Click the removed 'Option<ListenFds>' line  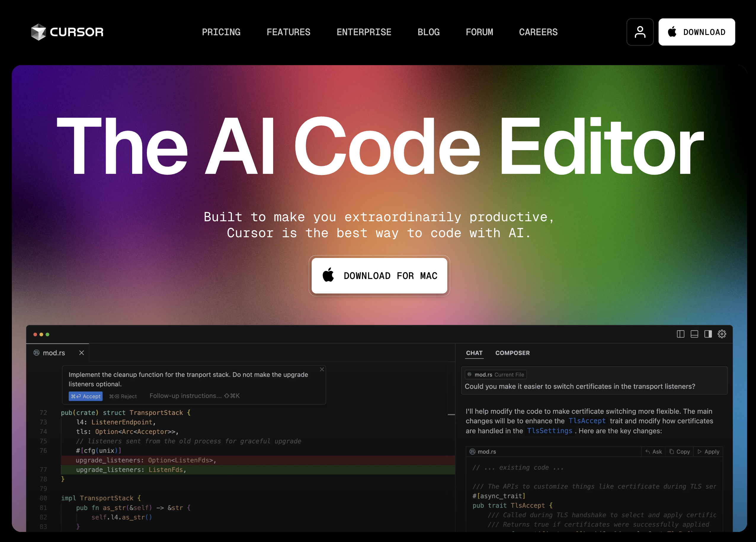[x=258, y=460]
